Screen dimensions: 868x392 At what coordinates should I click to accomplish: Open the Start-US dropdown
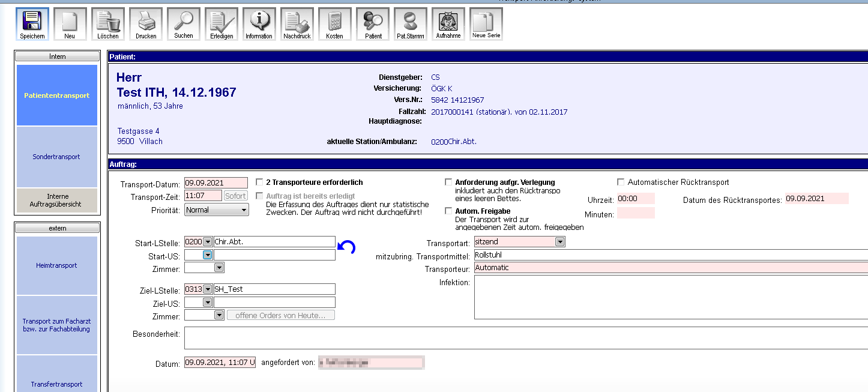(x=208, y=255)
